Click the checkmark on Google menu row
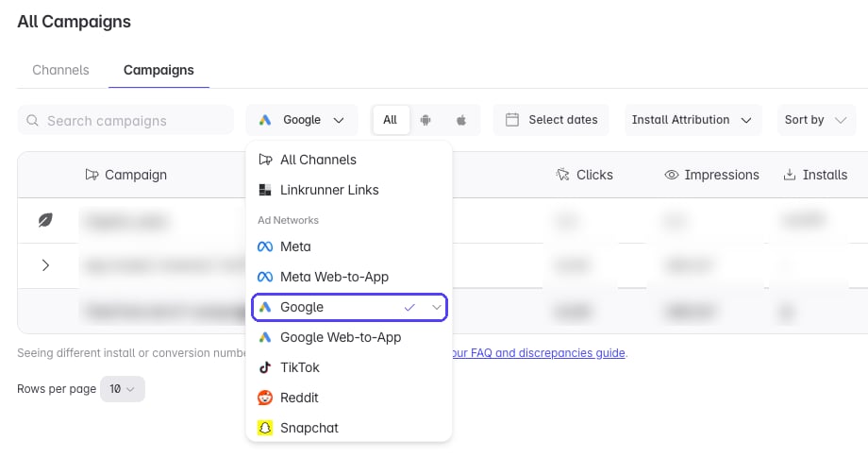868x458 pixels. pos(409,307)
